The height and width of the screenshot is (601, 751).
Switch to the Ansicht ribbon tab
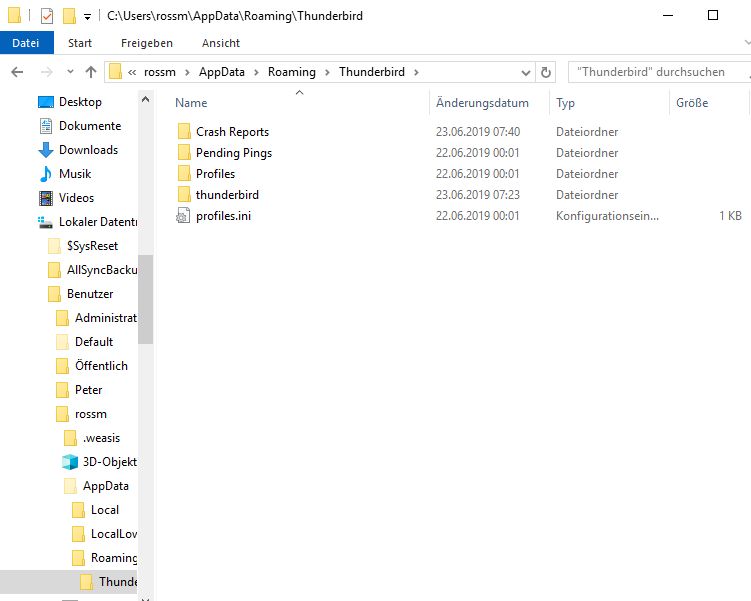pyautogui.click(x=221, y=43)
